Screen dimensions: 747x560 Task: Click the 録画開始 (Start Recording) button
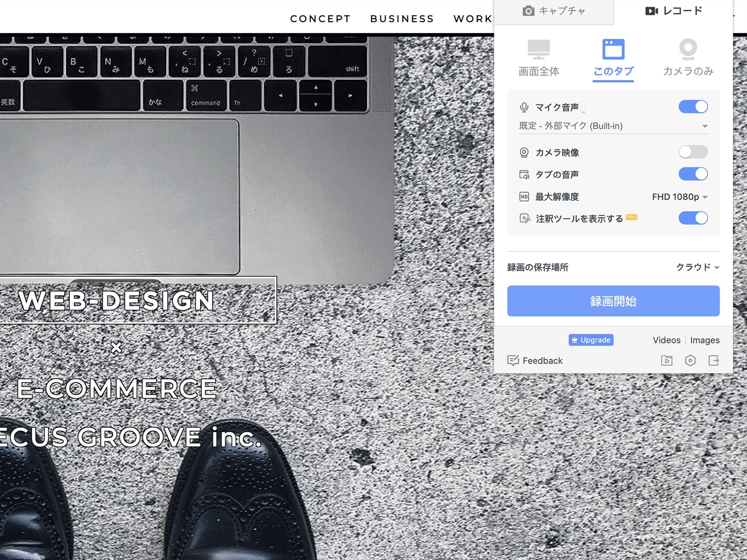pos(614,301)
